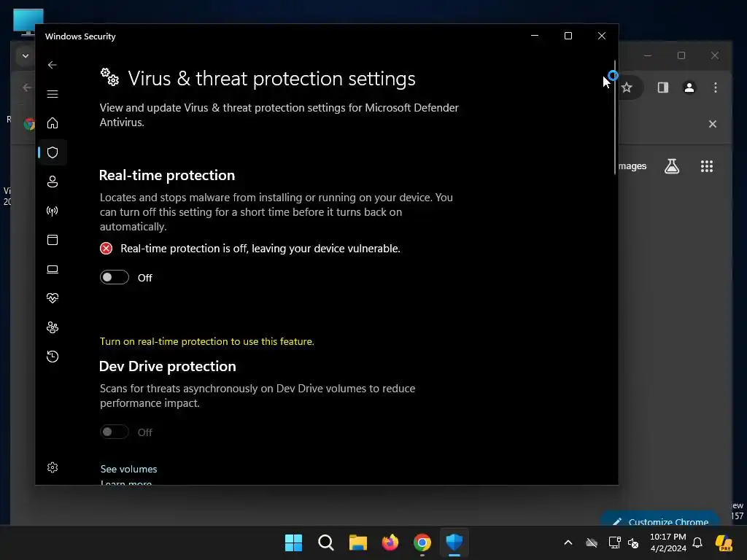747x560 pixels.
Task: Open Search Labs flask icon in Chrome
Action: [672, 166]
